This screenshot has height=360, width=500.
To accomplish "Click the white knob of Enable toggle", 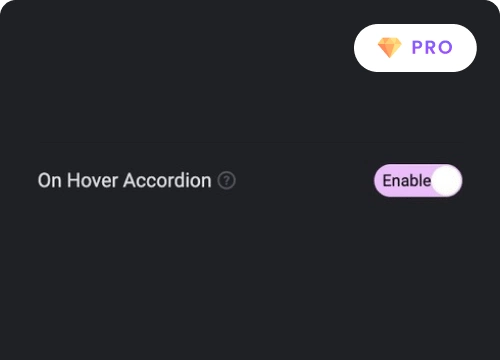I will tap(447, 181).
